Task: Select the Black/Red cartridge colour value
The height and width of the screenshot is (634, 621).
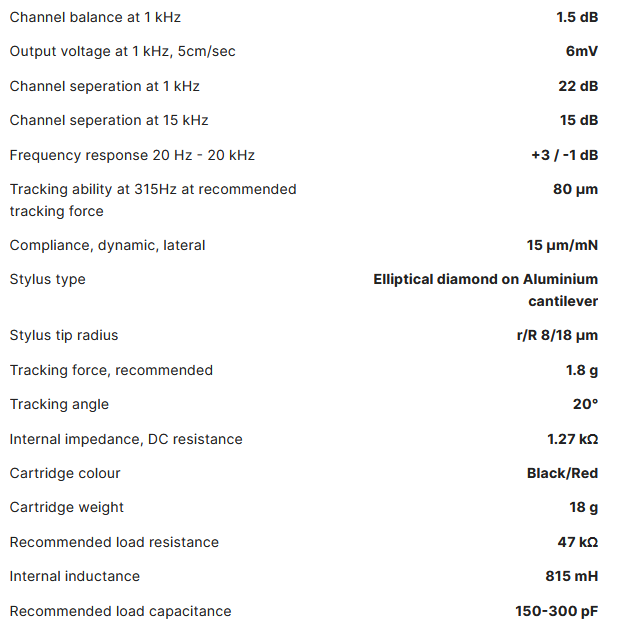Action: coord(562,473)
